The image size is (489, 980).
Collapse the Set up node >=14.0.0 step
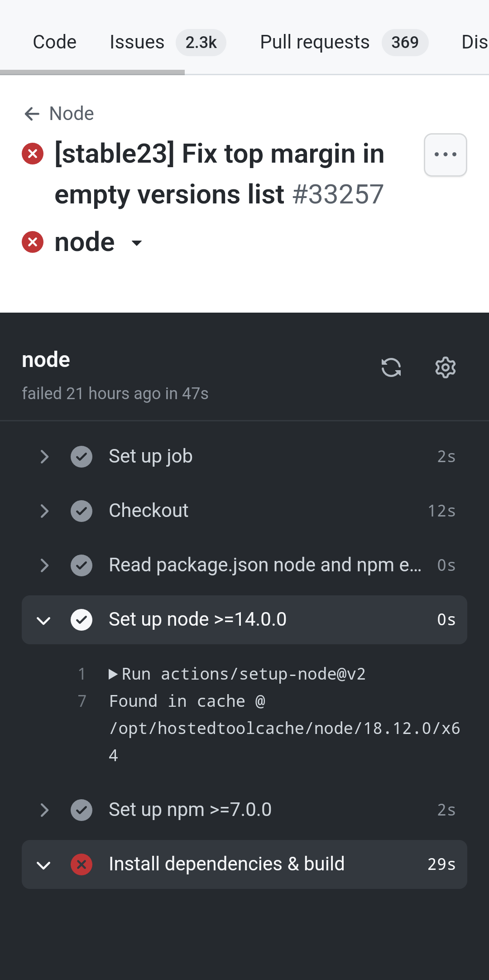click(x=44, y=620)
